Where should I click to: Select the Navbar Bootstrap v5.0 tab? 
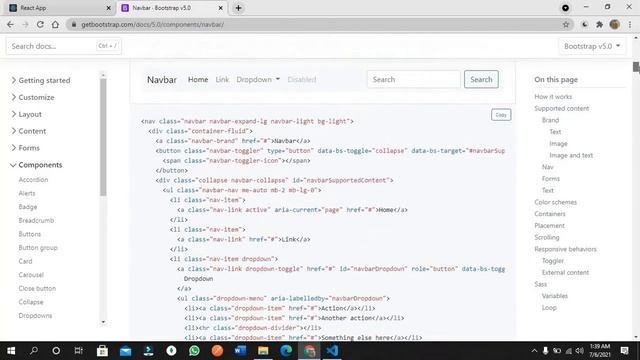pos(172,8)
